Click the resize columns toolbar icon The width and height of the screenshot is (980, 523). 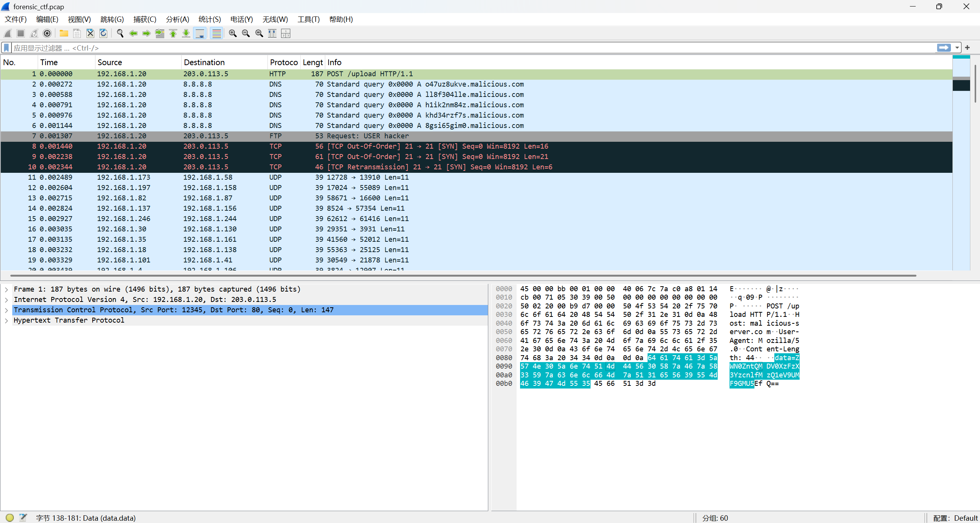[272, 34]
